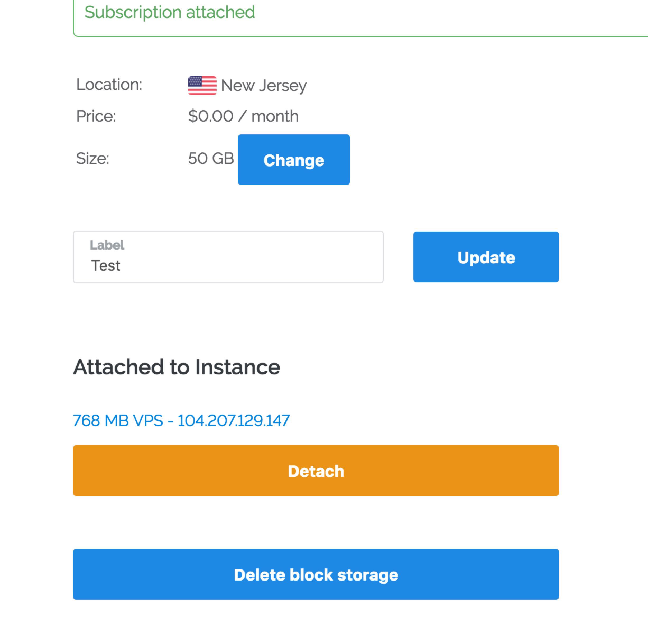Click the 104.207.129.147 IP address in the link
This screenshot has height=644, width=648.
pos(233,421)
